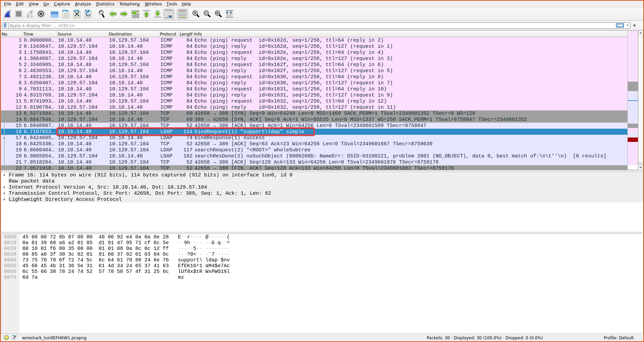Open the display filter history dropdown
This screenshot has width=644, height=342.
tap(628, 25)
